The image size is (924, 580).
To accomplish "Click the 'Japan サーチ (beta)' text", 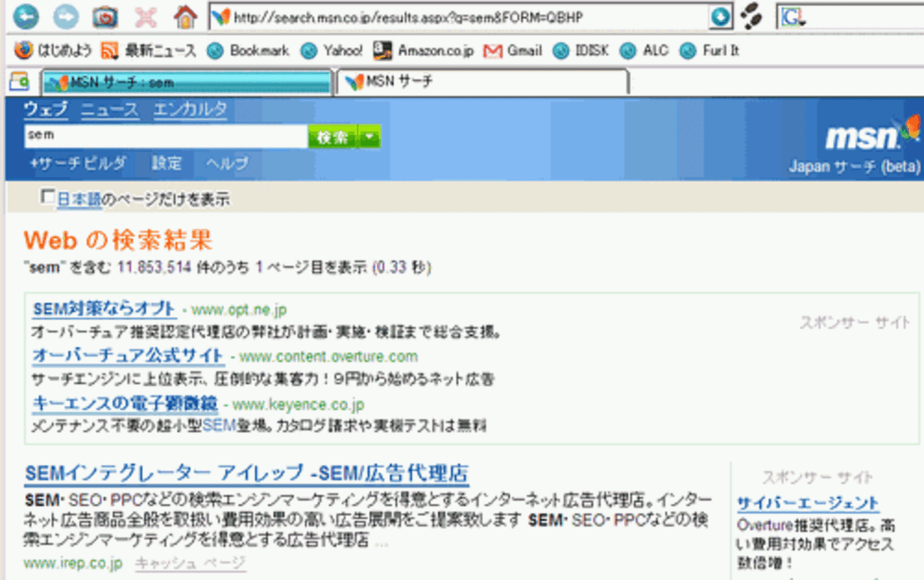I will click(854, 168).
